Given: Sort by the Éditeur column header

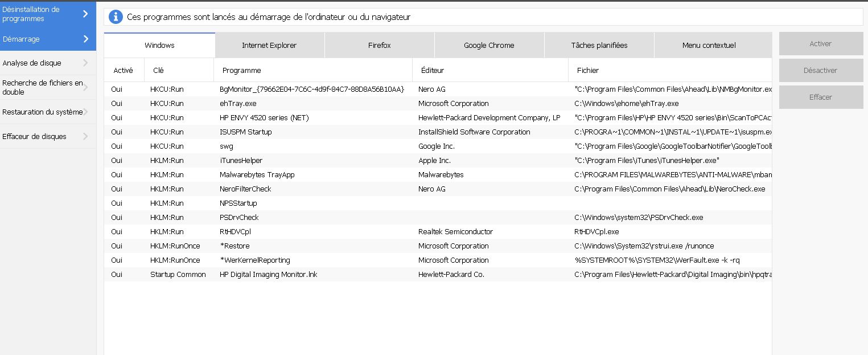Looking at the screenshot, I should tap(432, 70).
